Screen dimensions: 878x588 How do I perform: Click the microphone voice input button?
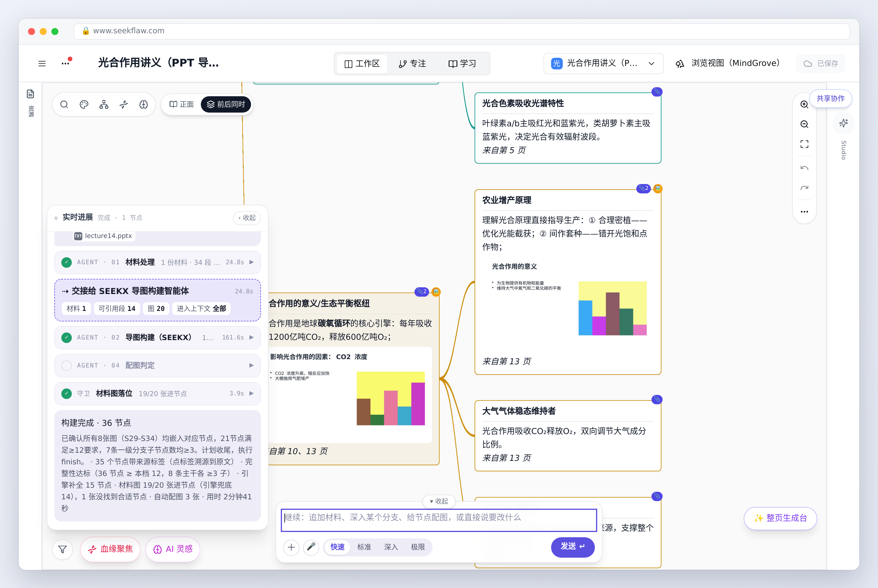click(x=311, y=547)
